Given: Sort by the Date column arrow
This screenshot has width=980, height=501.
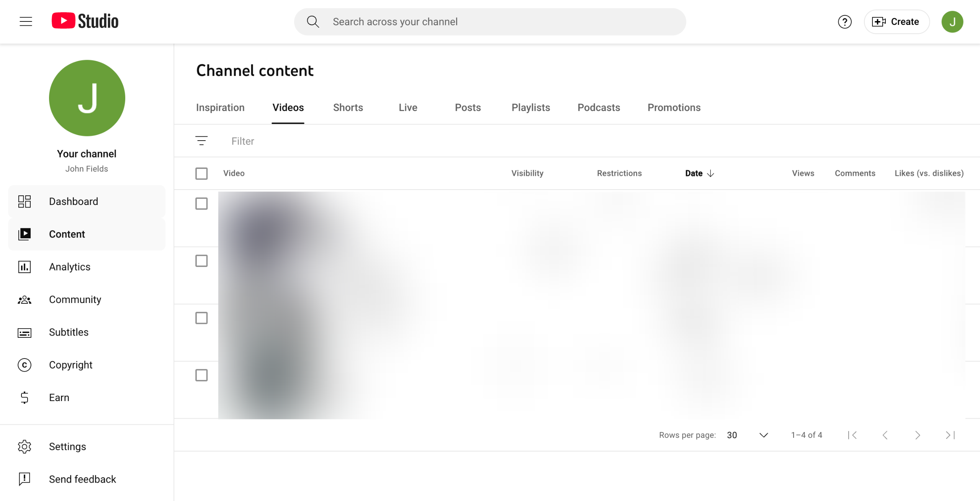Looking at the screenshot, I should click(x=710, y=174).
